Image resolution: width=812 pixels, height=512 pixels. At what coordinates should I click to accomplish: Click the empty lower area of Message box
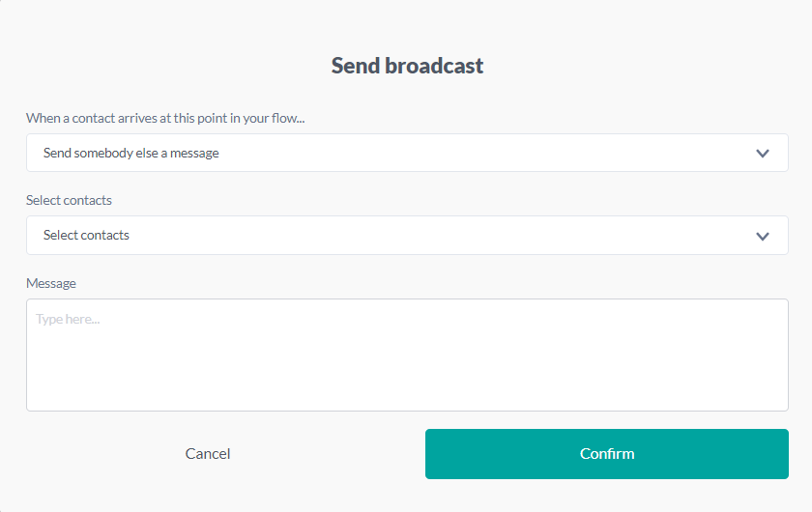[407, 386]
